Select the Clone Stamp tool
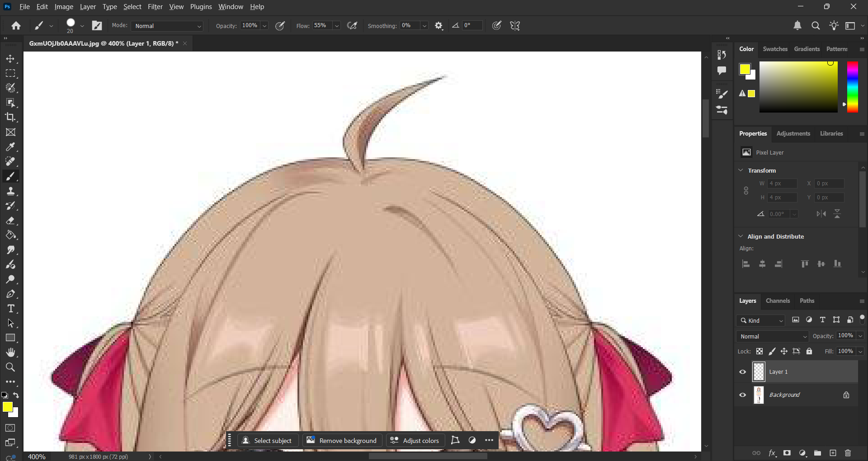 10,191
